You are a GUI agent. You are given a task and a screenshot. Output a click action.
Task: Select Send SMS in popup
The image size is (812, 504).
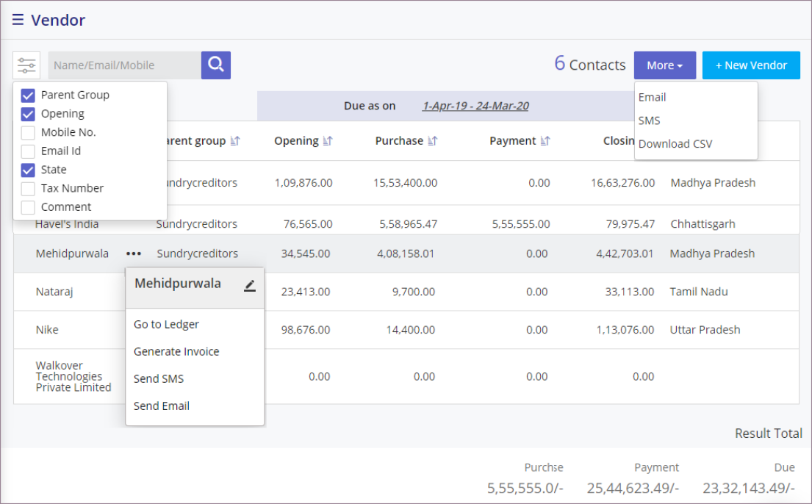pyautogui.click(x=159, y=379)
